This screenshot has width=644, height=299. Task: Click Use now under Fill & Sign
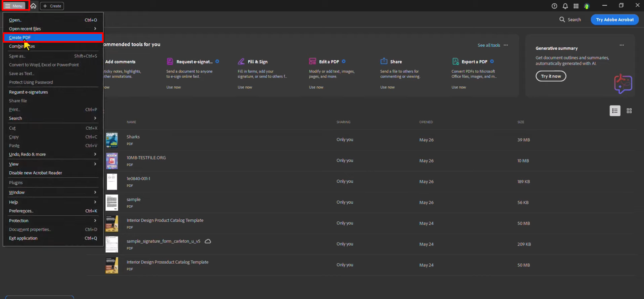(245, 87)
